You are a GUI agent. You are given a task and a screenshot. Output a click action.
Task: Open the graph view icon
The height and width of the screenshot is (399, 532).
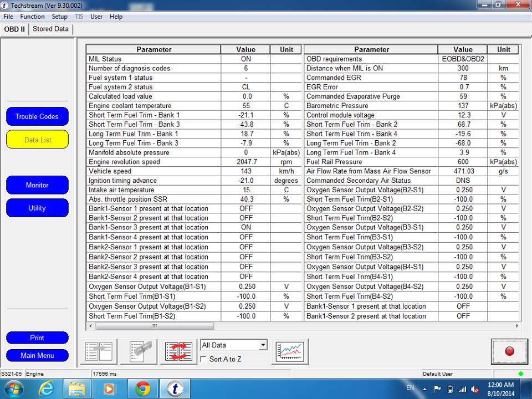coord(290,351)
